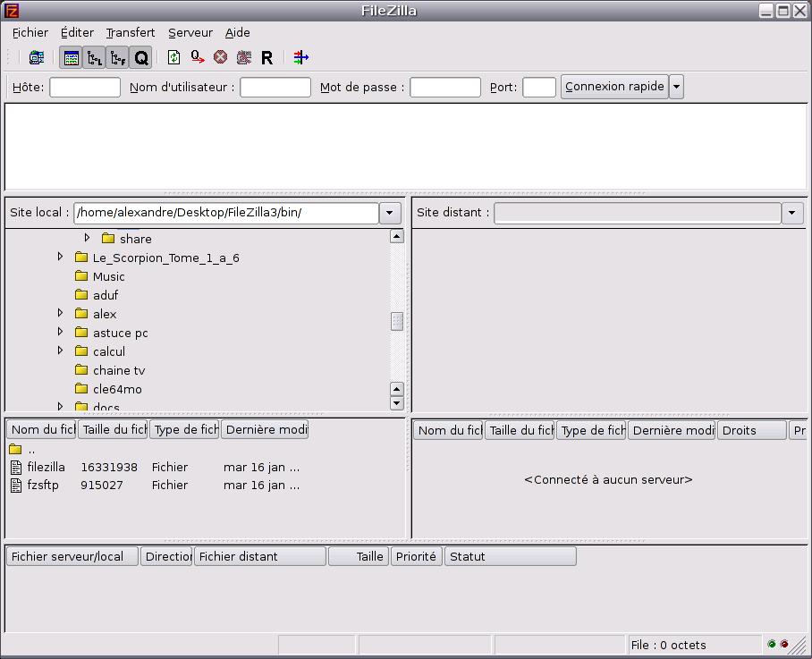Click the Fichier distant queue column header

[x=260, y=556]
